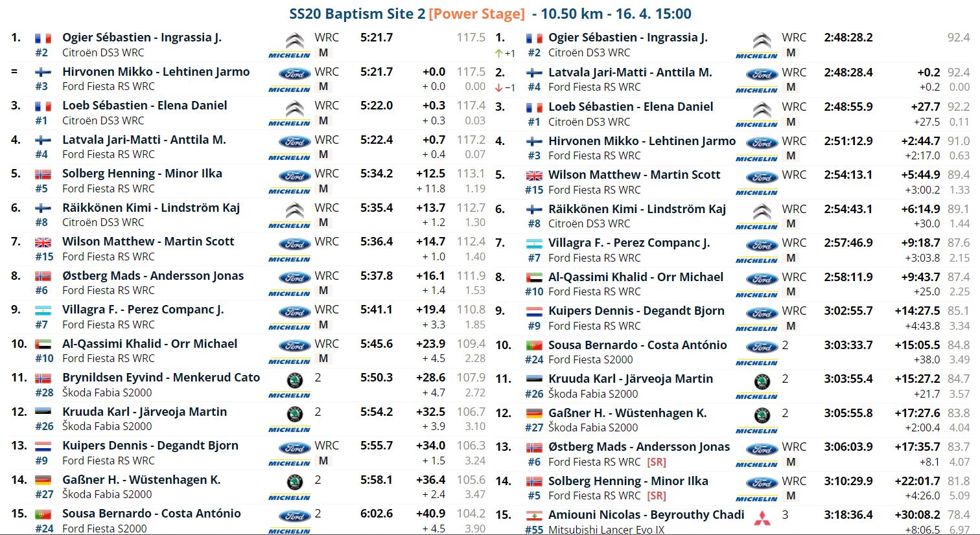
Task: Click the Michelin logo in Loeb's stage results row
Action: [289, 123]
